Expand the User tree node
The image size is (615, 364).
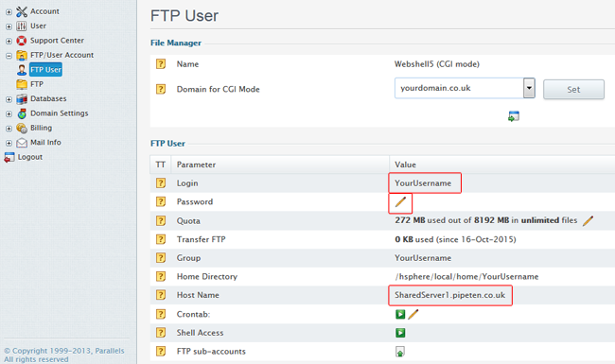(9, 26)
